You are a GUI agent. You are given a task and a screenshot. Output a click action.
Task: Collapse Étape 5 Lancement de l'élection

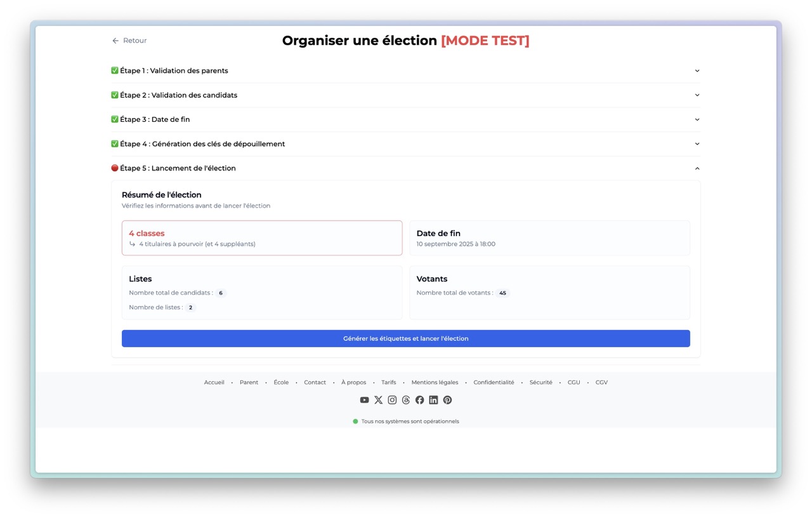click(697, 168)
